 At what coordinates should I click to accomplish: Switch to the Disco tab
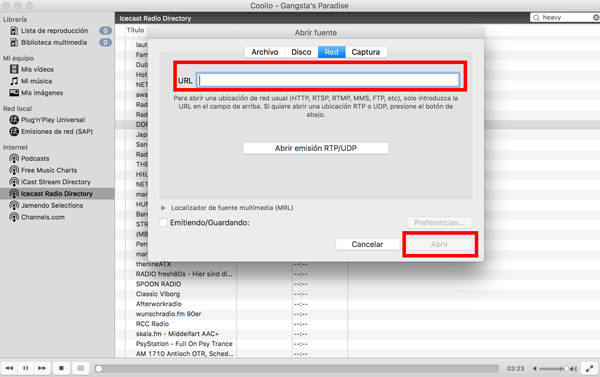pos(301,52)
